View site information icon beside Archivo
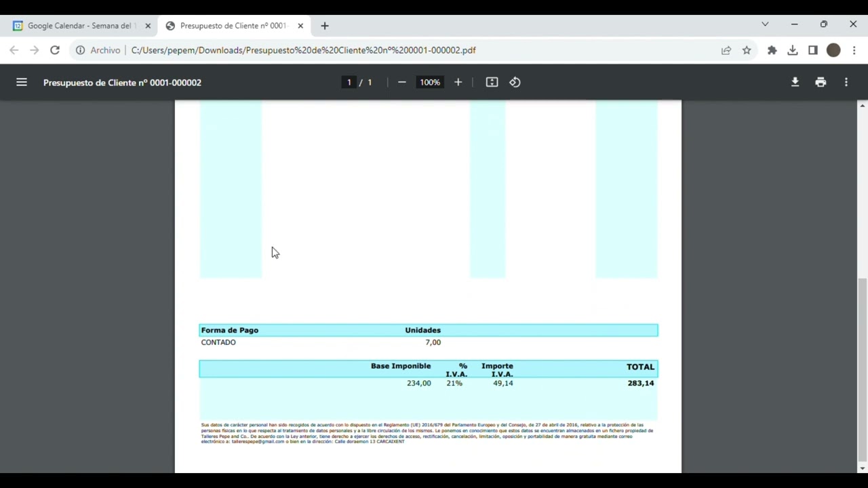 [80, 50]
